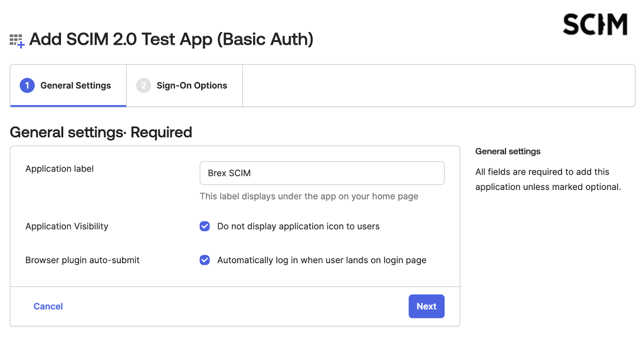The height and width of the screenshot is (338, 644).
Task: Click the 'Automatically log in' option text
Action: click(321, 260)
